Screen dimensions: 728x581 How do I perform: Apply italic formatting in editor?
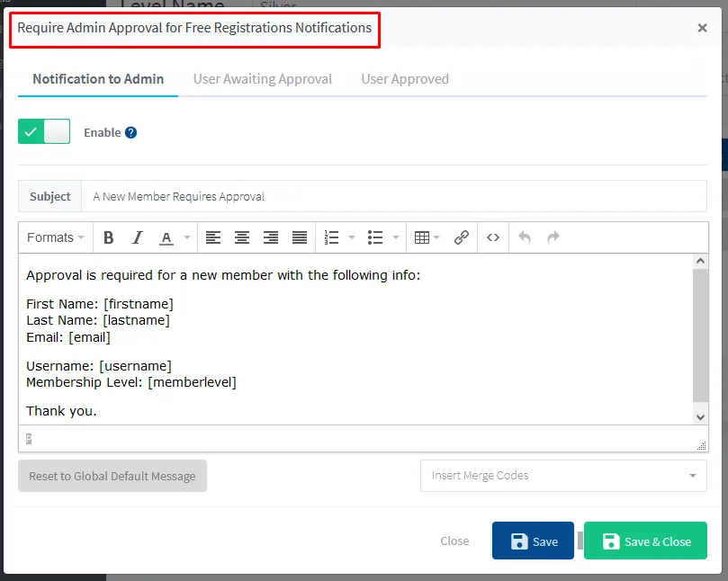tap(138, 237)
